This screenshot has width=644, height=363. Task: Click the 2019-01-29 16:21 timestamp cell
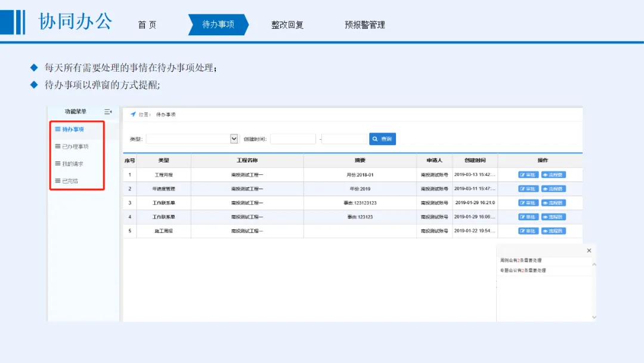(x=475, y=202)
